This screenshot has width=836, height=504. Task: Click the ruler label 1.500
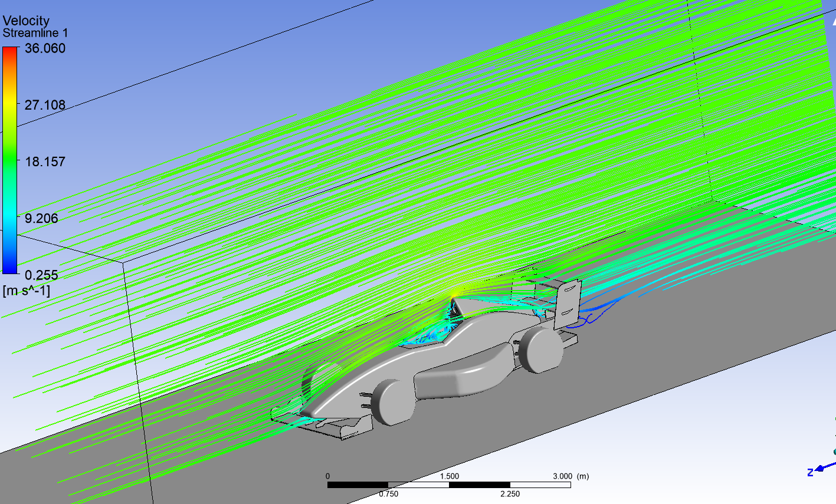pyautogui.click(x=449, y=476)
